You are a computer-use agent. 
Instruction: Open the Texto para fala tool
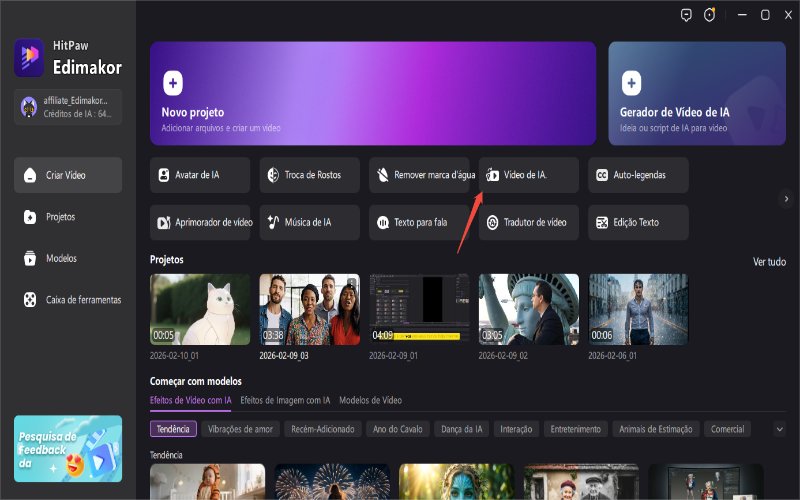[x=419, y=222]
